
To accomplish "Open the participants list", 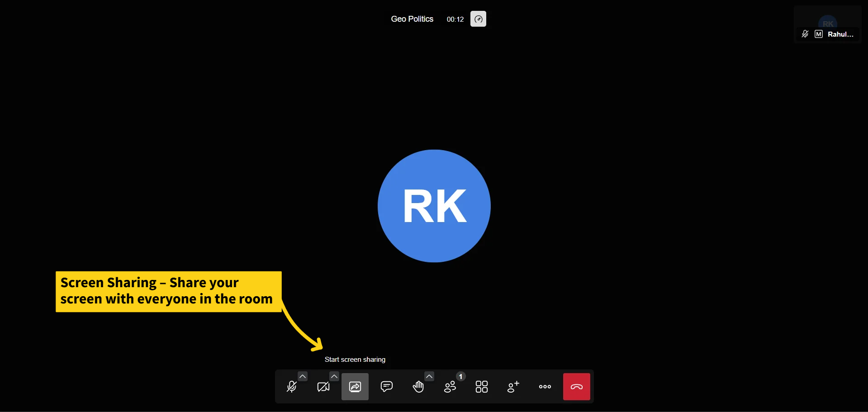I will 450,387.
